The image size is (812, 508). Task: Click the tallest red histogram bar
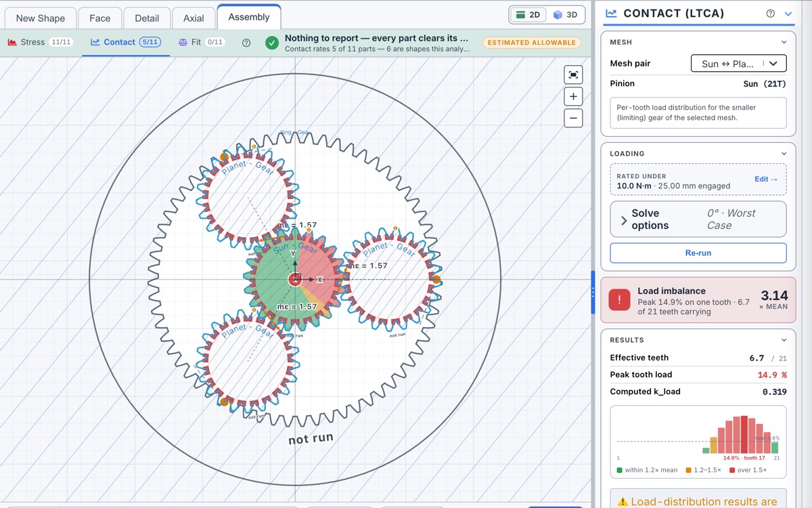[744, 434]
